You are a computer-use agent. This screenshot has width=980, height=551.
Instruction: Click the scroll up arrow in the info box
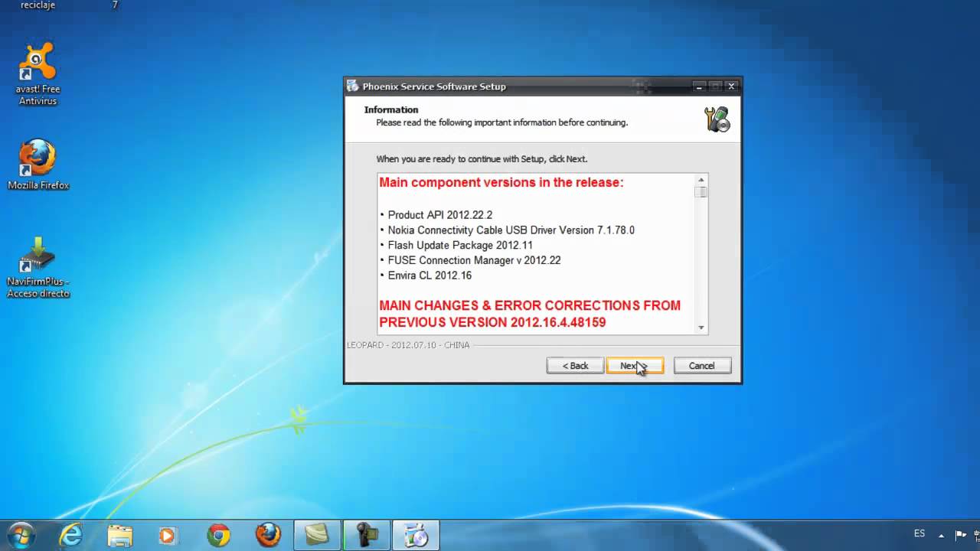701,180
